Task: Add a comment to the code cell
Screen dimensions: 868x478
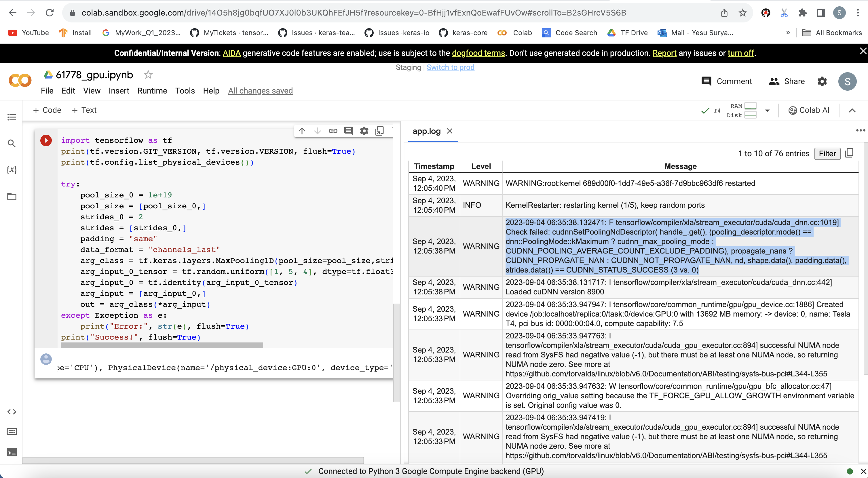Action: click(348, 131)
